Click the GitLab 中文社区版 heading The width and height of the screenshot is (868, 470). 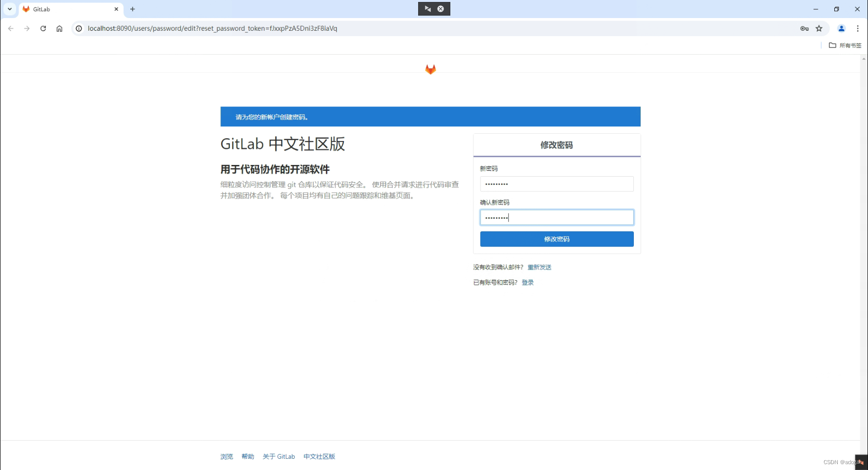(283, 144)
